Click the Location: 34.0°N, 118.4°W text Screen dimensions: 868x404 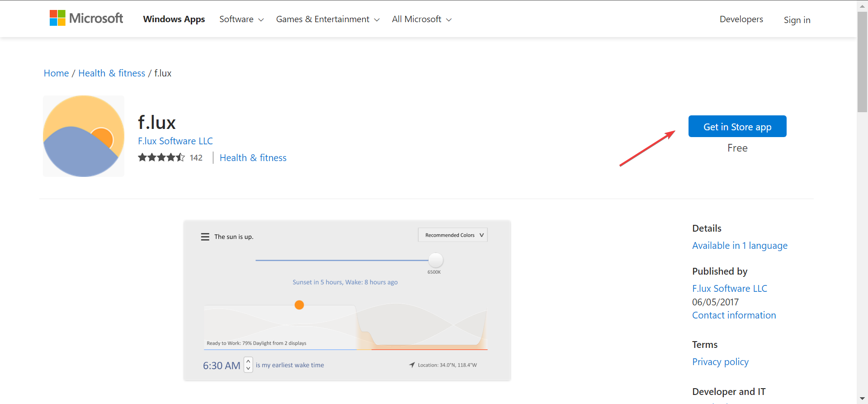coord(447,365)
